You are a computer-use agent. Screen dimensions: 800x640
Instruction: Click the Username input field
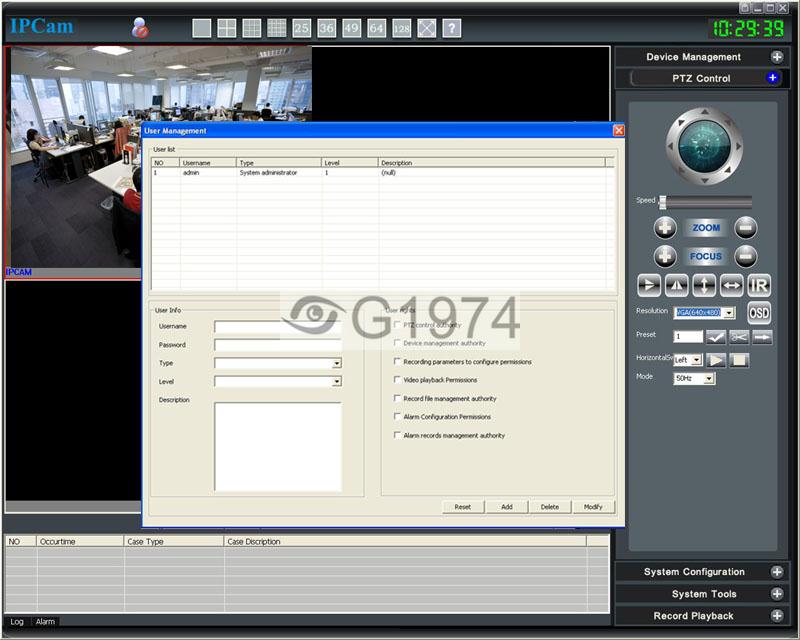(x=278, y=327)
